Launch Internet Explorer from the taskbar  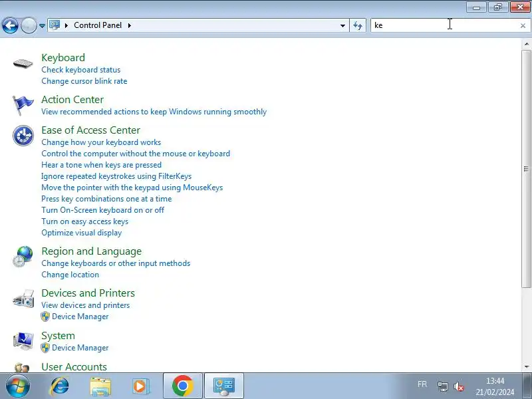pos(59,386)
